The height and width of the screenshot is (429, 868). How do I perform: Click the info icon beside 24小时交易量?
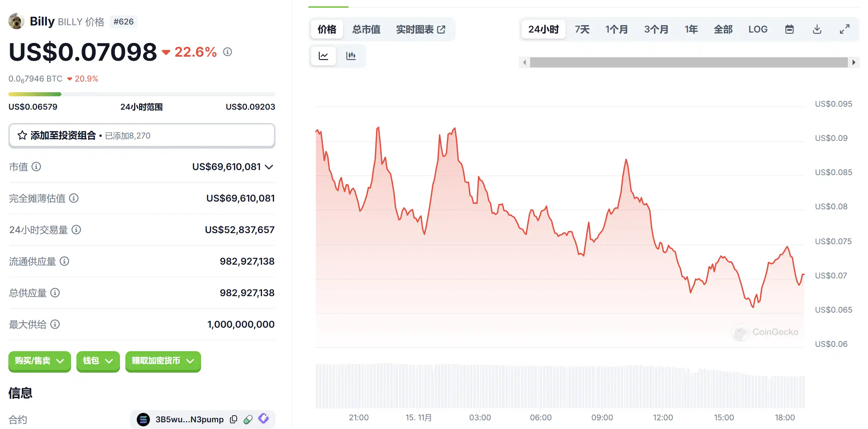pyautogui.click(x=76, y=230)
